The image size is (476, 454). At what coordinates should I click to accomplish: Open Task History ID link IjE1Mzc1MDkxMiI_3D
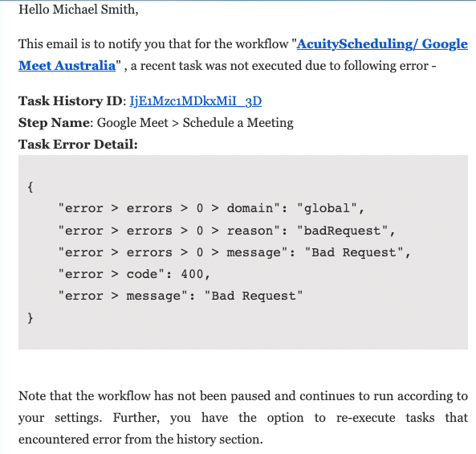[196, 101]
